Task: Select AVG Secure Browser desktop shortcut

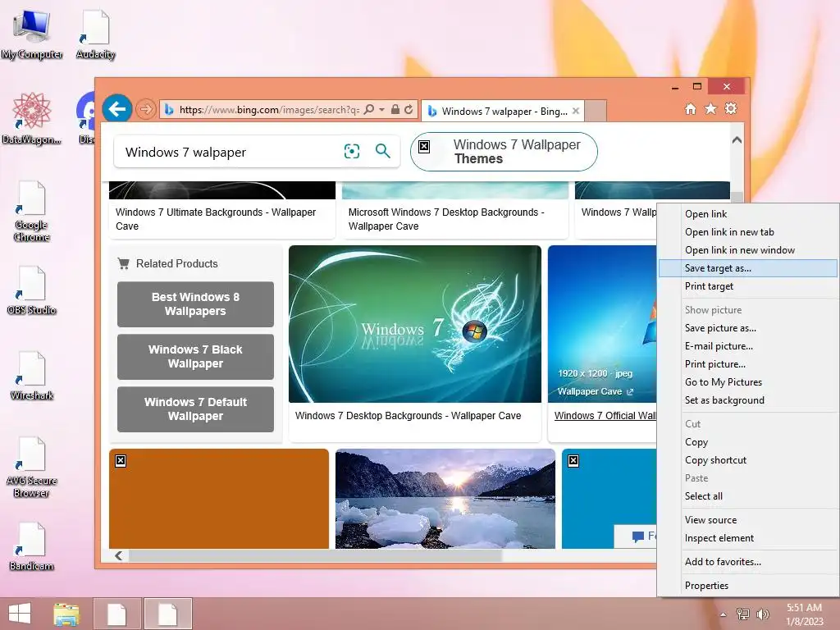Action: click(x=32, y=467)
